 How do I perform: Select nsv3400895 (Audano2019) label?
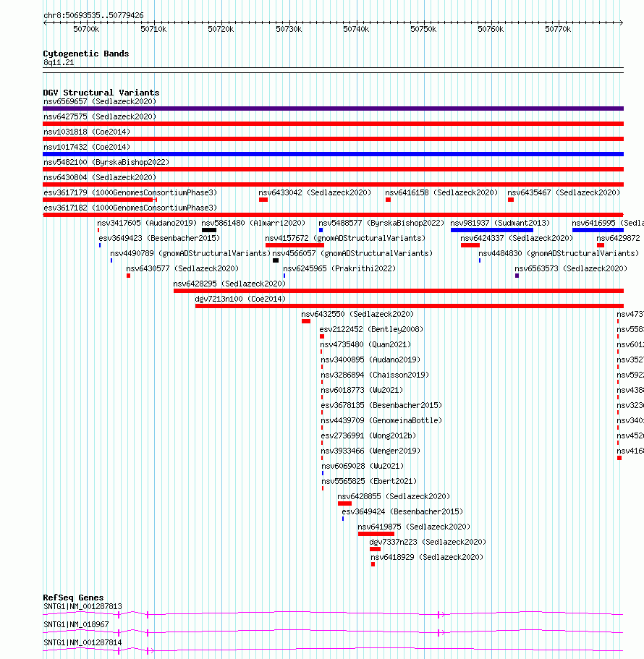coord(370,360)
